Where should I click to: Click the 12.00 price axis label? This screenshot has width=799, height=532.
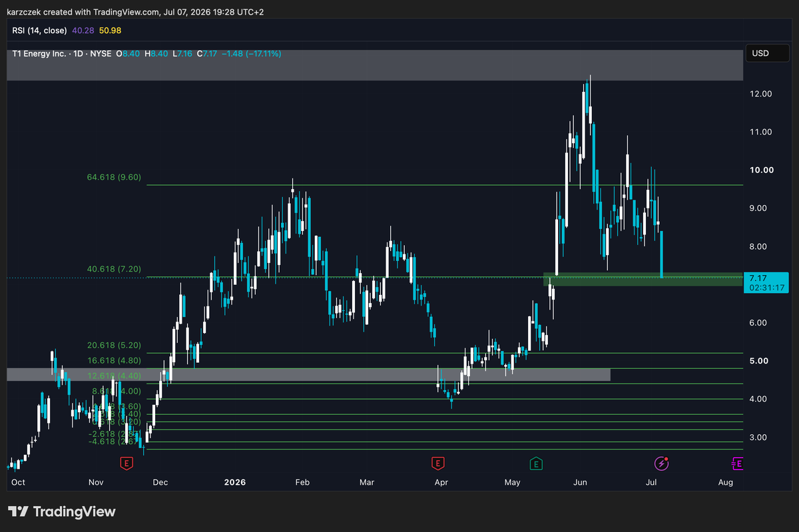pyautogui.click(x=761, y=94)
